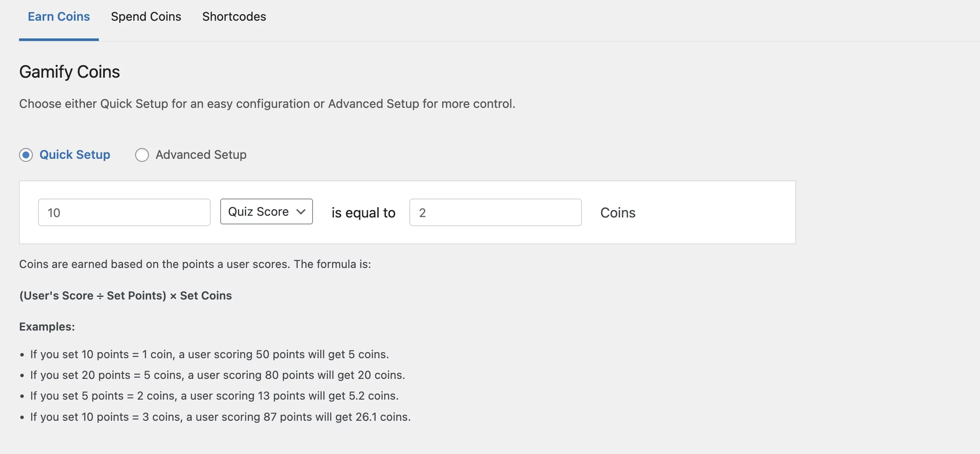This screenshot has width=980, height=454.
Task: Click the first example about 50 points
Action: click(209, 354)
